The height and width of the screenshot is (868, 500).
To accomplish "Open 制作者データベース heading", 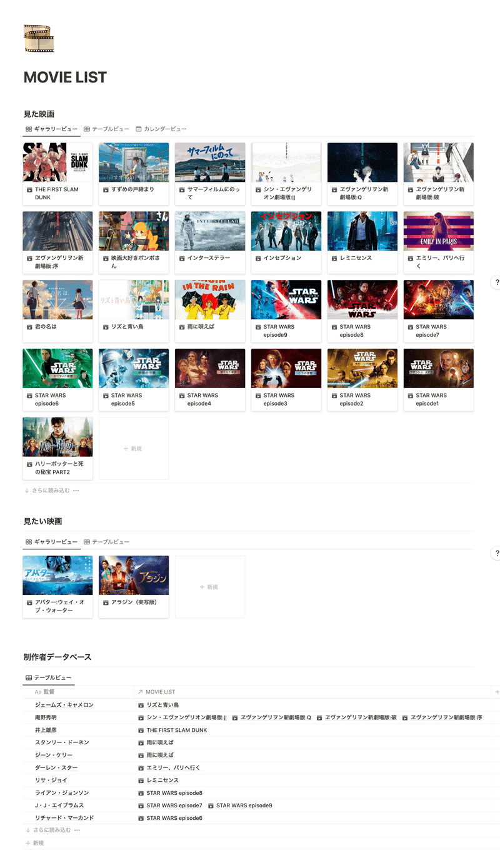I will 57,657.
